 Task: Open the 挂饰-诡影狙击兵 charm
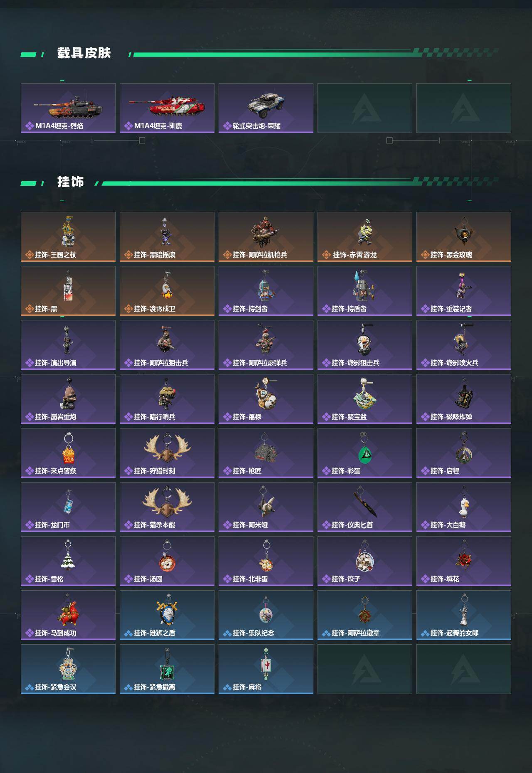coord(365,345)
